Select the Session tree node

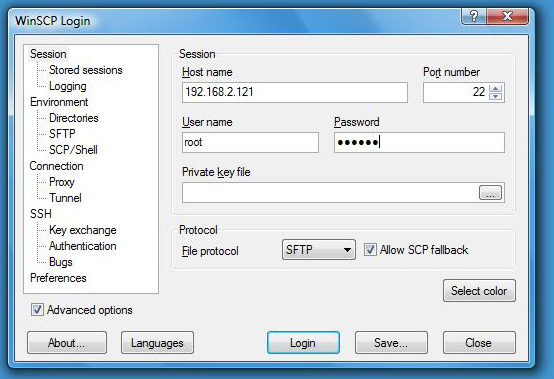tap(48, 54)
